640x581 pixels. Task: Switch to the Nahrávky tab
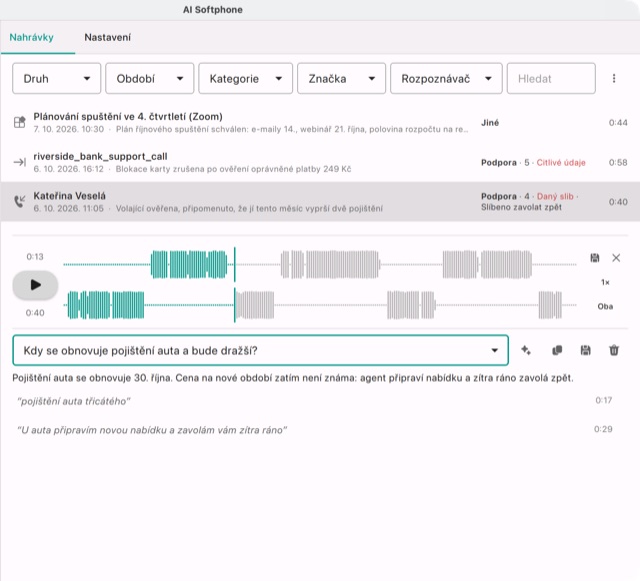(x=31, y=38)
